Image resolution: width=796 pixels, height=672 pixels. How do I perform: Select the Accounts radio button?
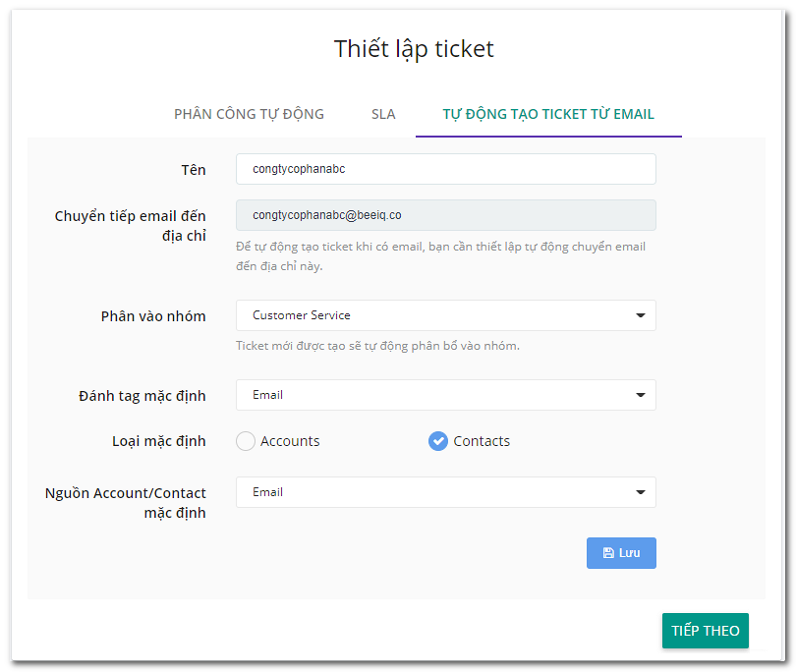coord(246,441)
